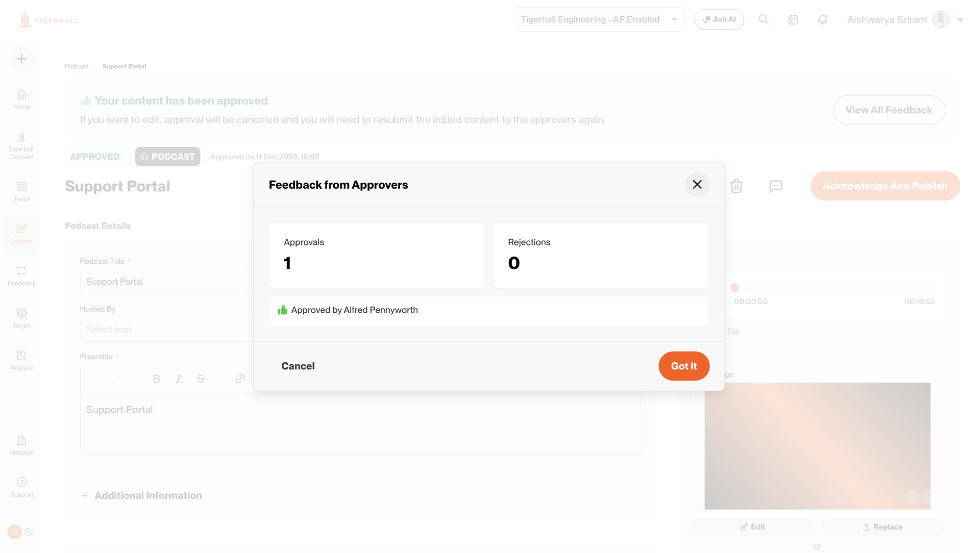Screen dimensions: 980x553
Task: Expand Additional Information section
Action: (x=141, y=495)
